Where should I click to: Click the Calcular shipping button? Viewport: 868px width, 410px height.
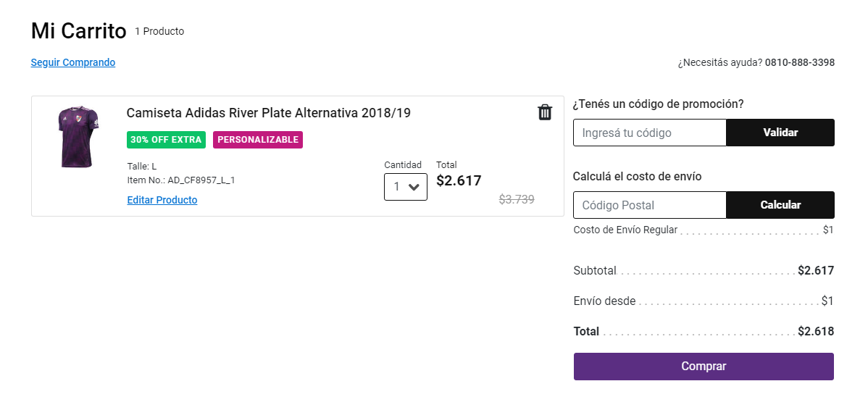780,205
